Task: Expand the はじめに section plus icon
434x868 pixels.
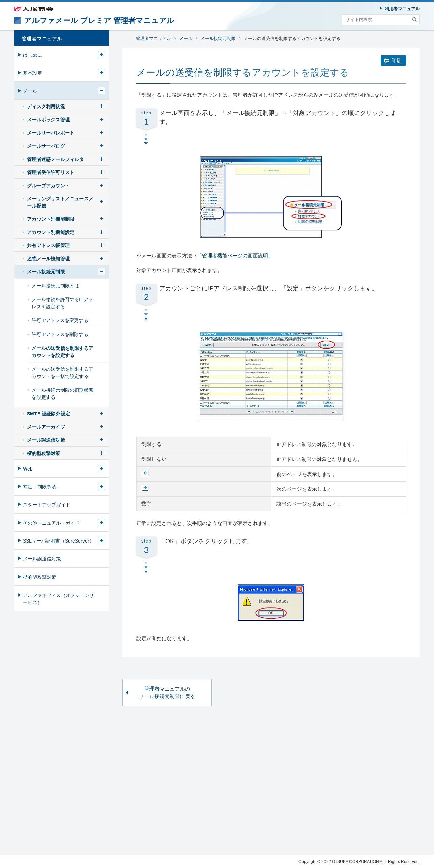Action: tap(102, 55)
